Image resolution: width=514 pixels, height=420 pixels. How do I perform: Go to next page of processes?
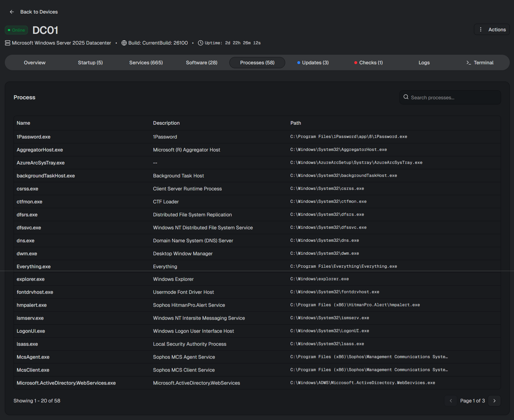tap(494, 401)
